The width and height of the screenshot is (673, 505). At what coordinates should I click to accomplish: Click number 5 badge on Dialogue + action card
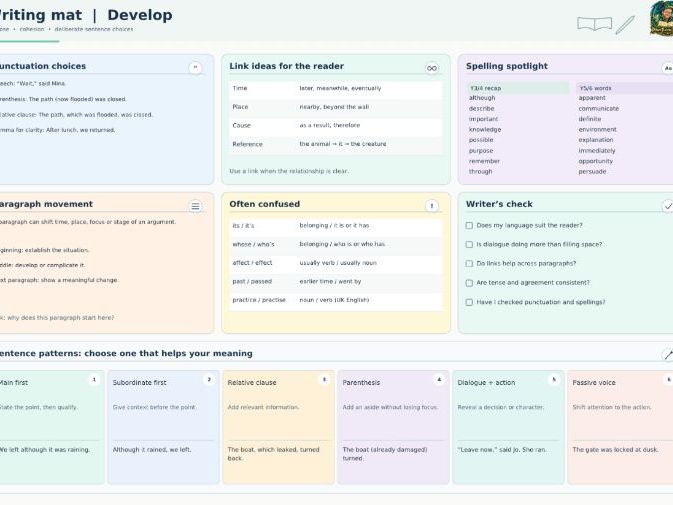pos(554,379)
